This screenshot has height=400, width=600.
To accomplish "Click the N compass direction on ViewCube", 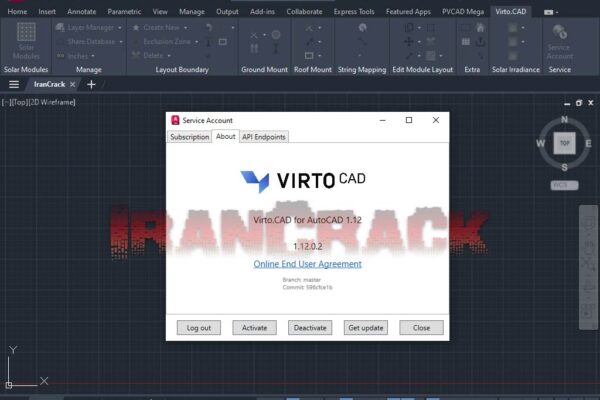I will pyautogui.click(x=564, y=119).
